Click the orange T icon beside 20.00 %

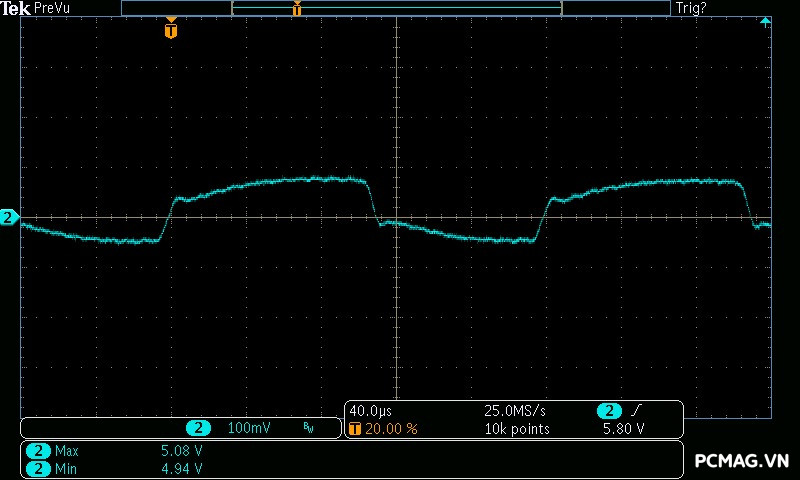click(354, 429)
